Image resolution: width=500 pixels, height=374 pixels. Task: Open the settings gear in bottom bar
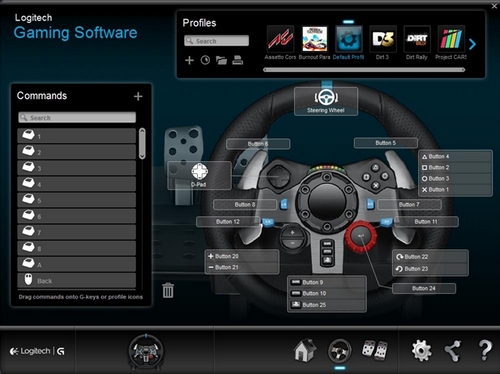pos(422,351)
